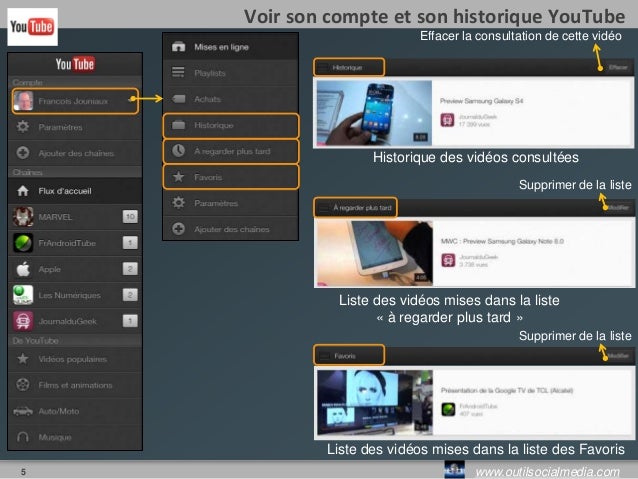The height and width of the screenshot is (479, 638).
Task: Click Paramètres label in the account menu
Action: [216, 203]
